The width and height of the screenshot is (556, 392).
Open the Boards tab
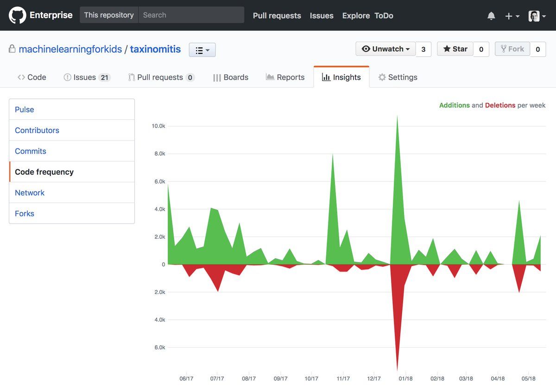pos(231,77)
